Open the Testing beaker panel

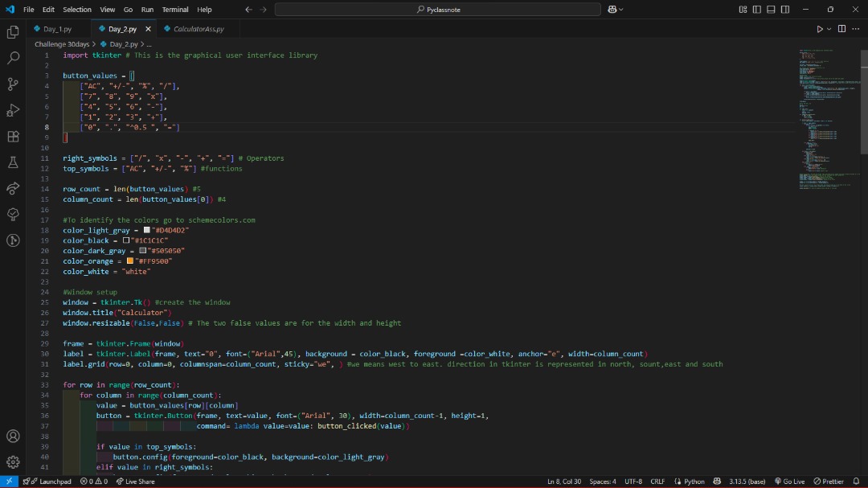(12, 162)
